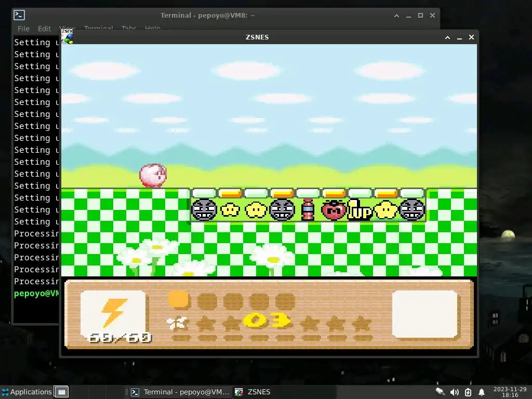The image size is (532, 399).
Task: Click the ZSNES window title bar icon
Action: [x=67, y=36]
